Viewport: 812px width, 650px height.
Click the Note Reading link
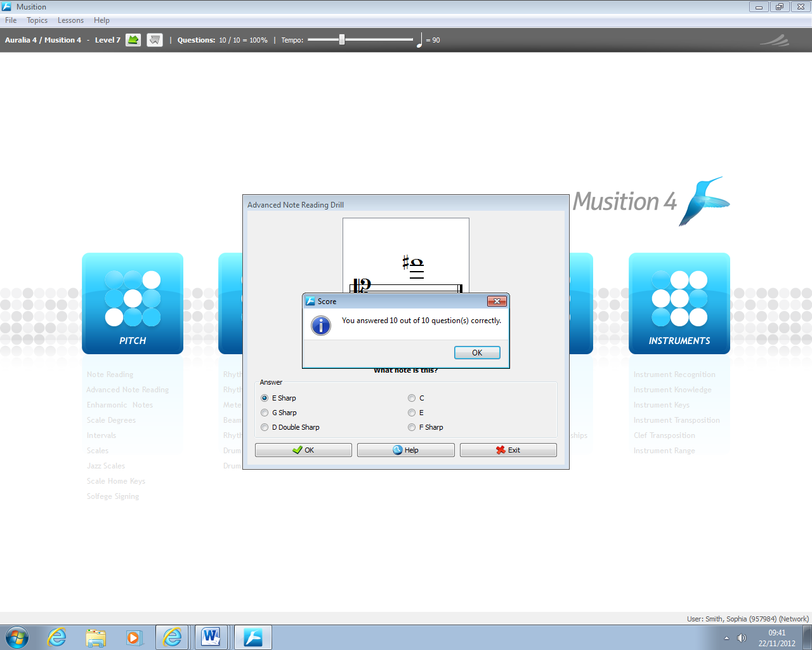tap(110, 375)
